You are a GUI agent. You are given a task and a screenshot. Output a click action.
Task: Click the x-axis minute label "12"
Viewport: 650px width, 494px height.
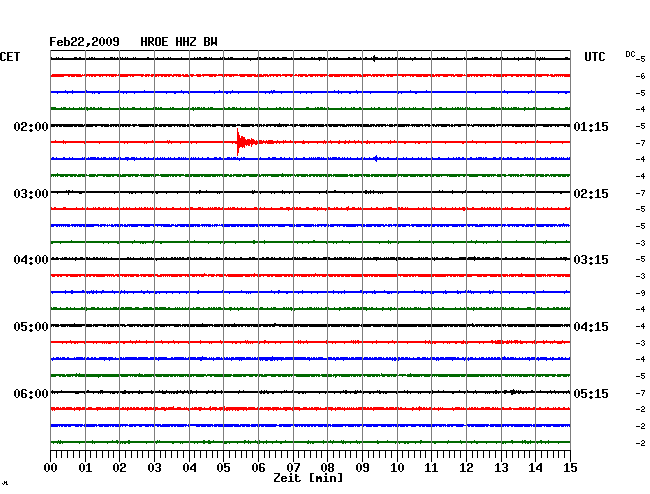click(x=466, y=468)
